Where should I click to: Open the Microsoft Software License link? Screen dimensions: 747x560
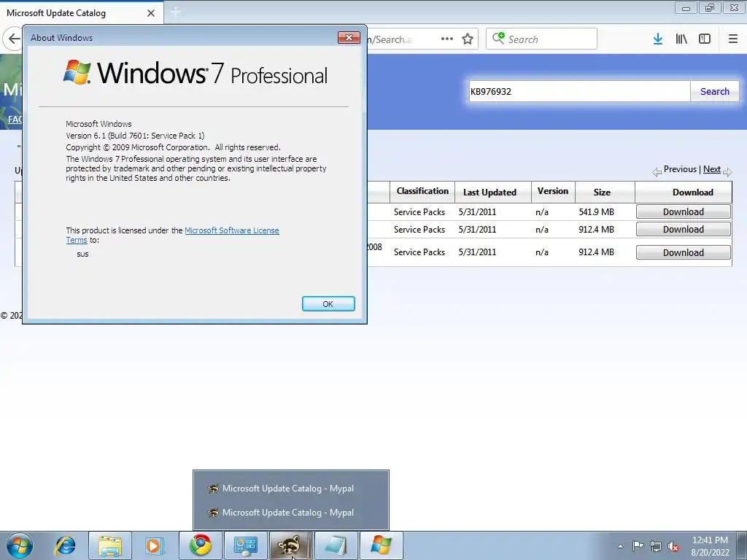pyautogui.click(x=231, y=230)
